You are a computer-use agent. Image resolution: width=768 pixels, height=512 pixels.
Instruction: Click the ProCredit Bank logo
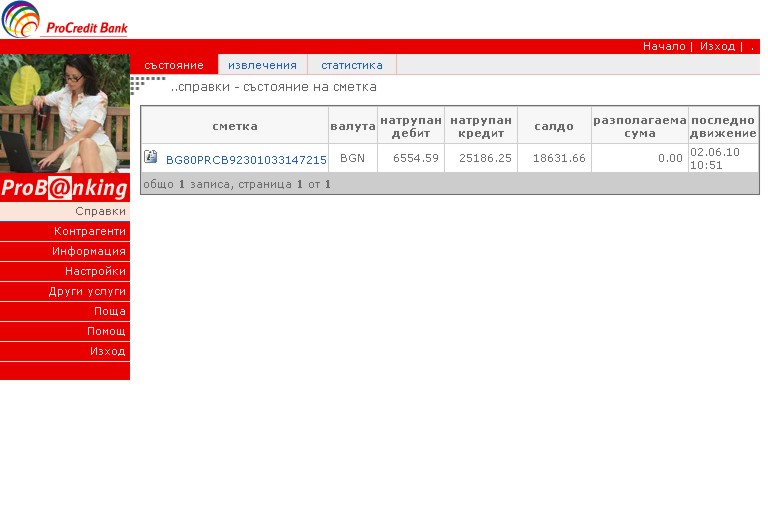click(x=65, y=20)
